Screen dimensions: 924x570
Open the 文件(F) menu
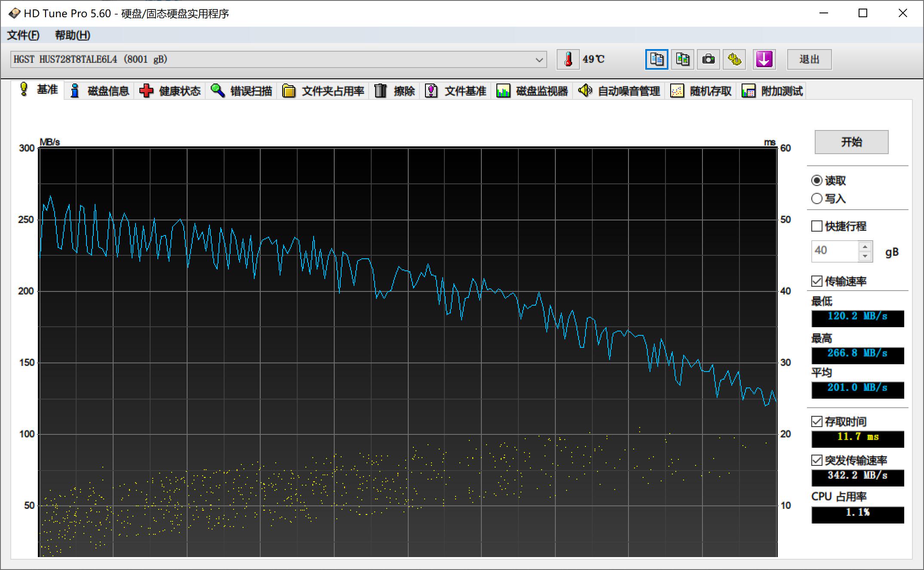click(x=23, y=35)
